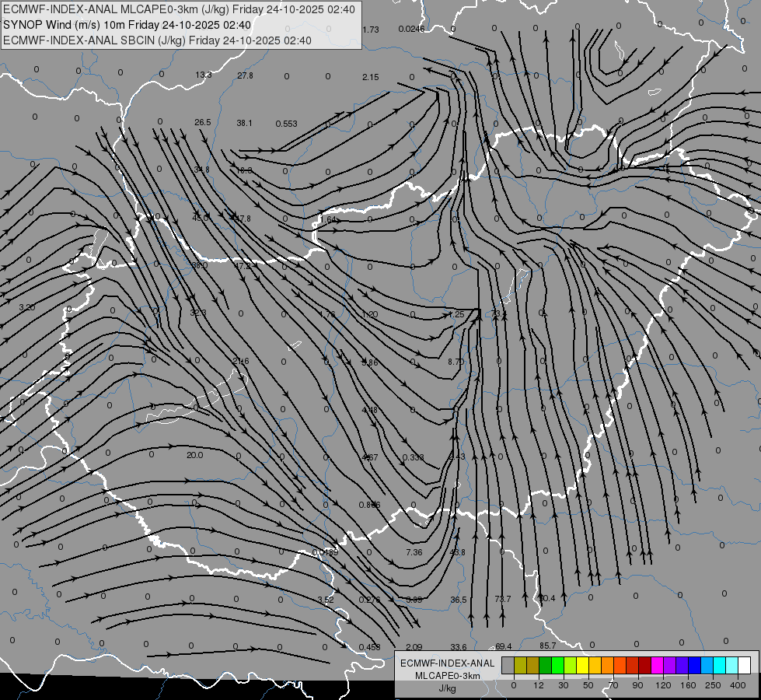Click the map value '2.15'
Viewport: 761px width, 700px height.
coord(370,77)
